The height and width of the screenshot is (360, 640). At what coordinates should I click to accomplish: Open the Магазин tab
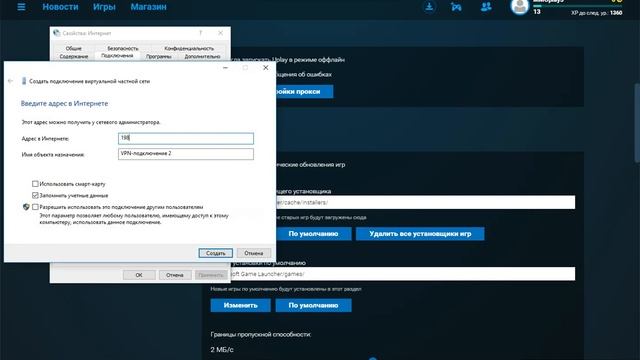[149, 7]
